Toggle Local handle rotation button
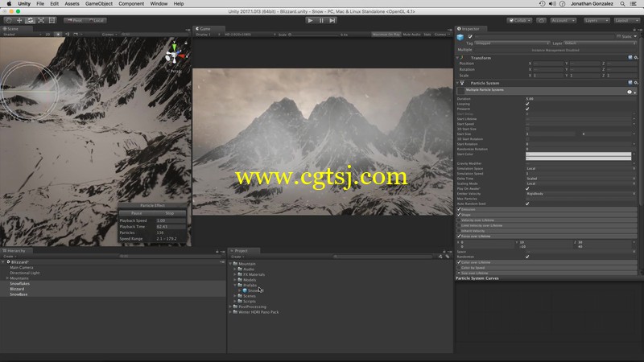 96,20
